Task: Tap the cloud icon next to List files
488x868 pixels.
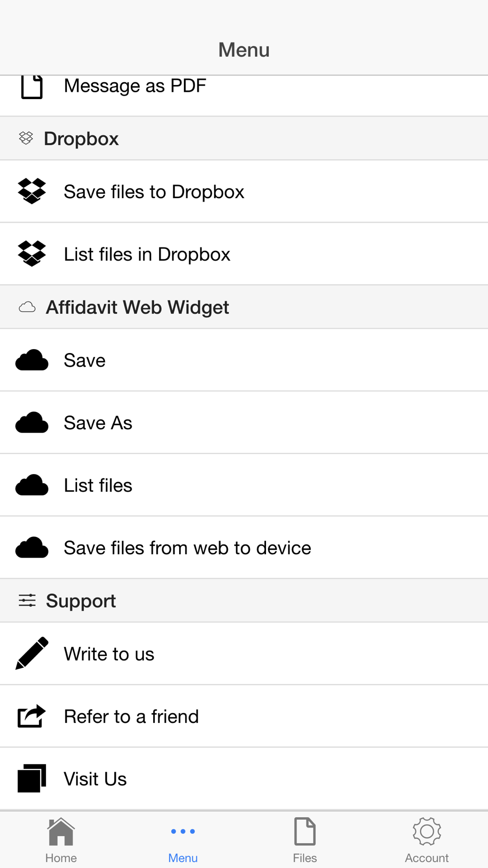Action: click(x=32, y=485)
